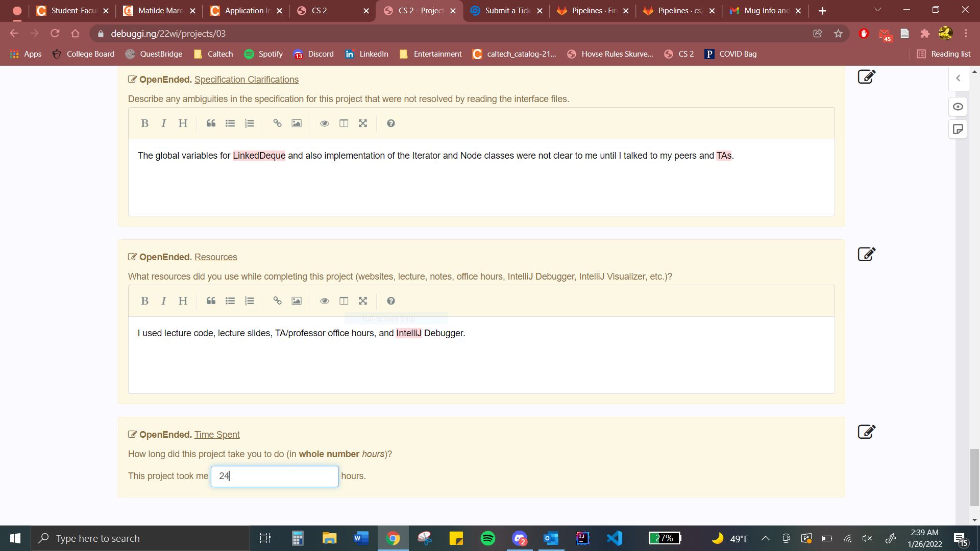The width and height of the screenshot is (980, 551).
Task: Click the hours input field
Action: point(275,477)
